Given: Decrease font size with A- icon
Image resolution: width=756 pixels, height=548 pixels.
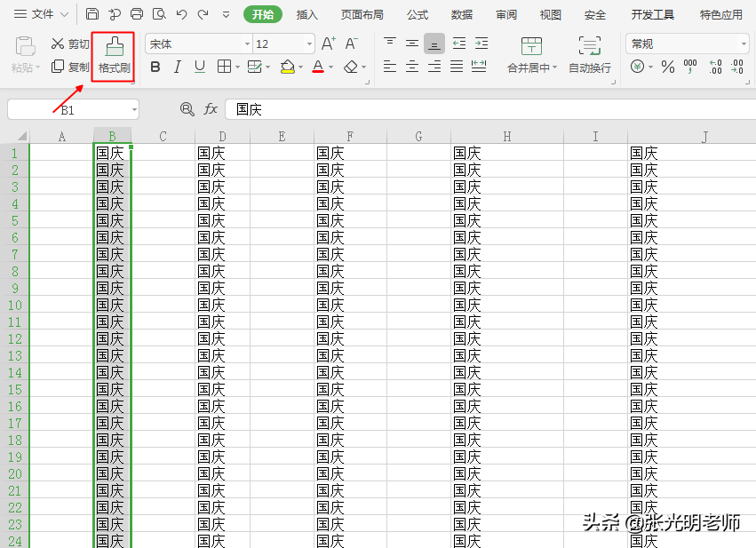Looking at the screenshot, I should tap(352, 44).
